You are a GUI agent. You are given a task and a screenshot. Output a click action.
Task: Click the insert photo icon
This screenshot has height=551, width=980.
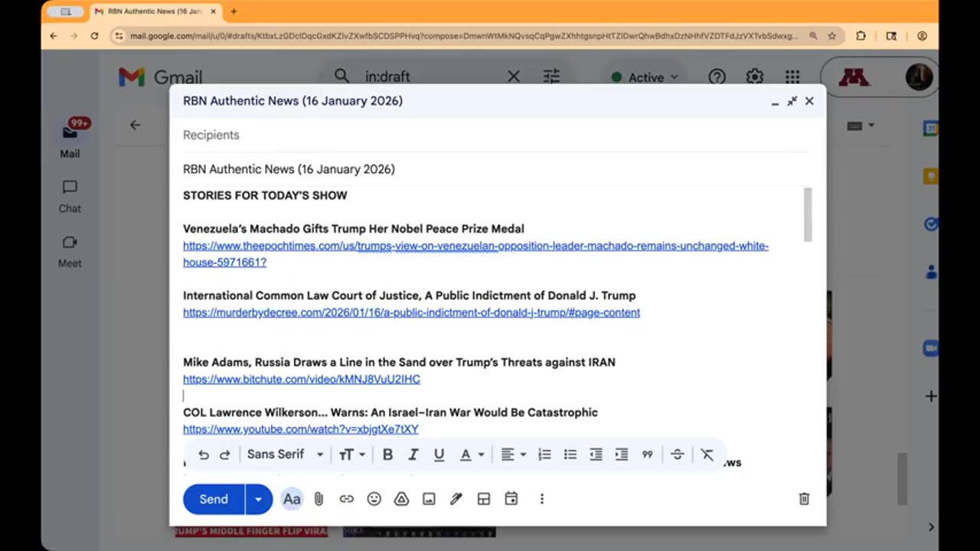429,499
